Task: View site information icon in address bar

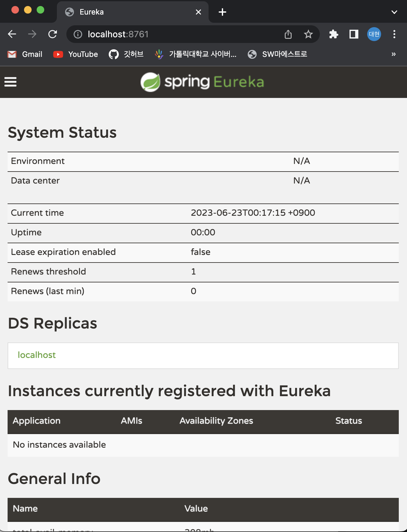Action: 78,34
